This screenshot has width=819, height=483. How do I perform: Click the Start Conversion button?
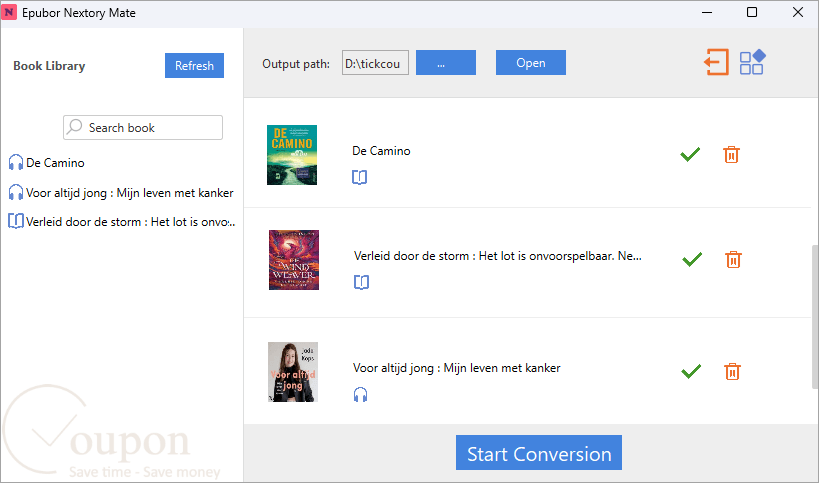click(539, 453)
